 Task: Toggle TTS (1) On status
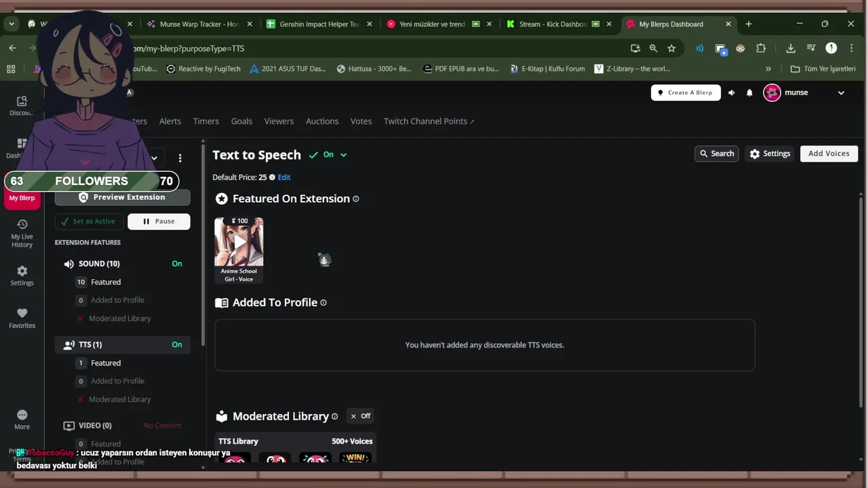pos(177,345)
